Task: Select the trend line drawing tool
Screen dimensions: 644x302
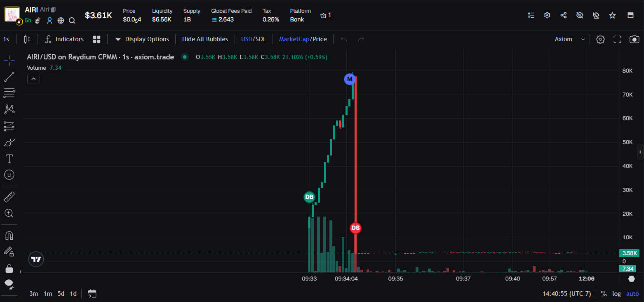Action: pyautogui.click(x=9, y=77)
